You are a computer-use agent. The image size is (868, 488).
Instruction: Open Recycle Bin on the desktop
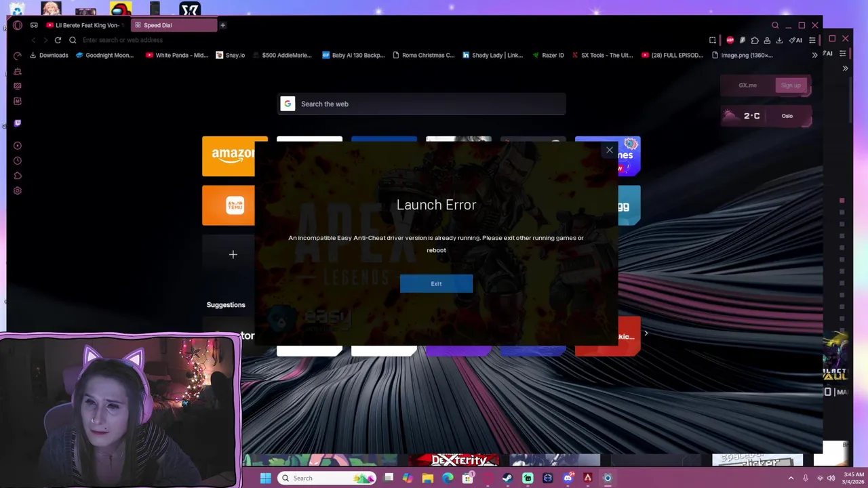pos(16,9)
